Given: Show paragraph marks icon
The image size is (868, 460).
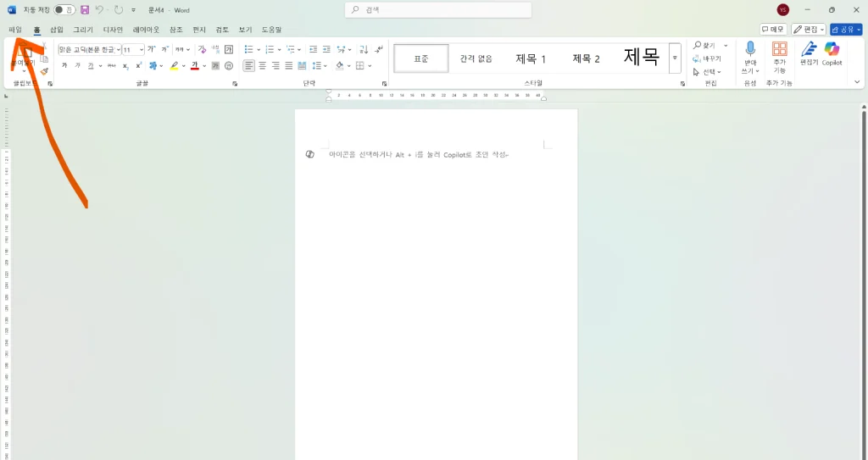Looking at the screenshot, I should point(379,50).
